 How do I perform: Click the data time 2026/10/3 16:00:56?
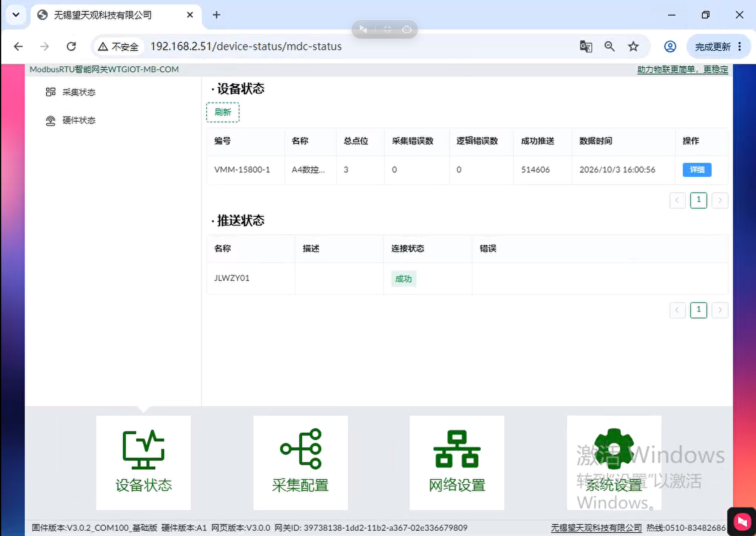coord(617,170)
